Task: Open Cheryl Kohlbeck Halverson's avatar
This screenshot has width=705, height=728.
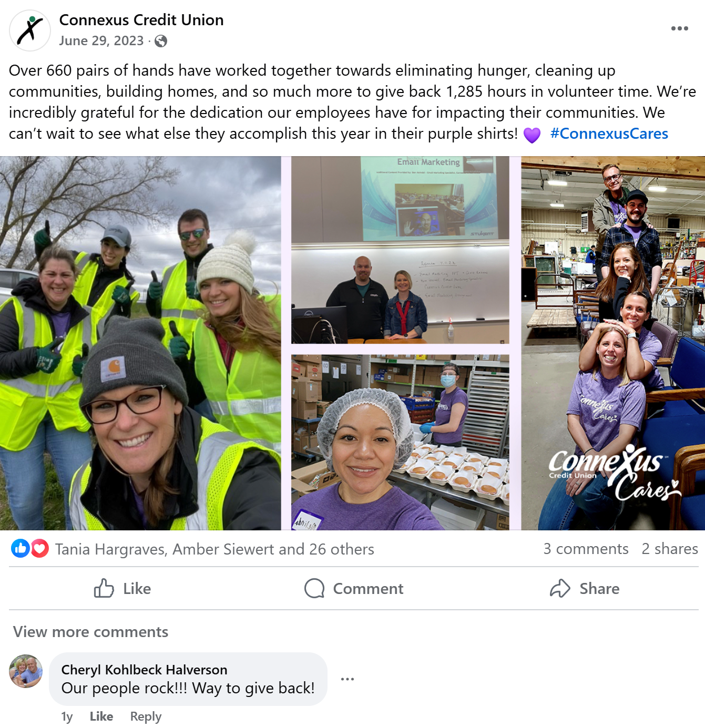Action: (x=26, y=671)
